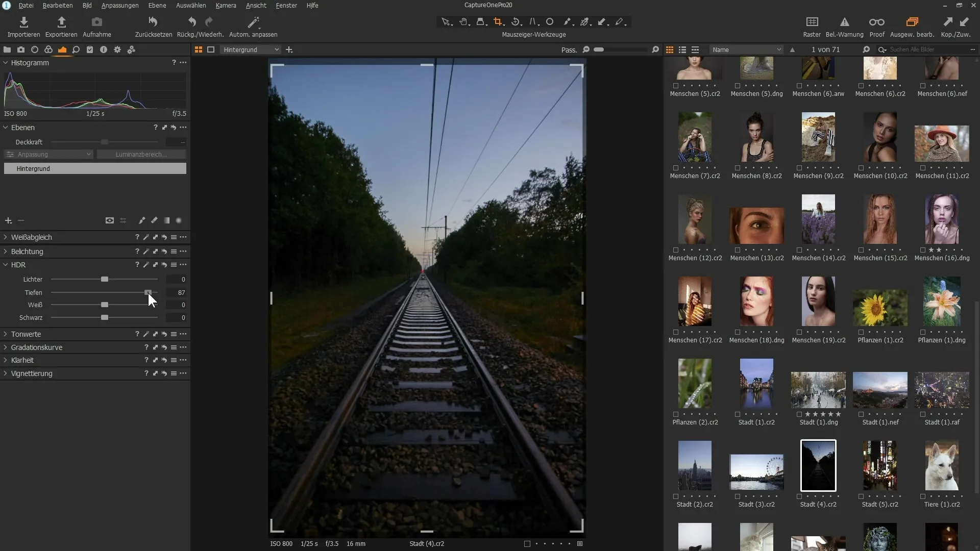Open the Bearbeiten menu
The image size is (980, 551).
click(57, 5)
